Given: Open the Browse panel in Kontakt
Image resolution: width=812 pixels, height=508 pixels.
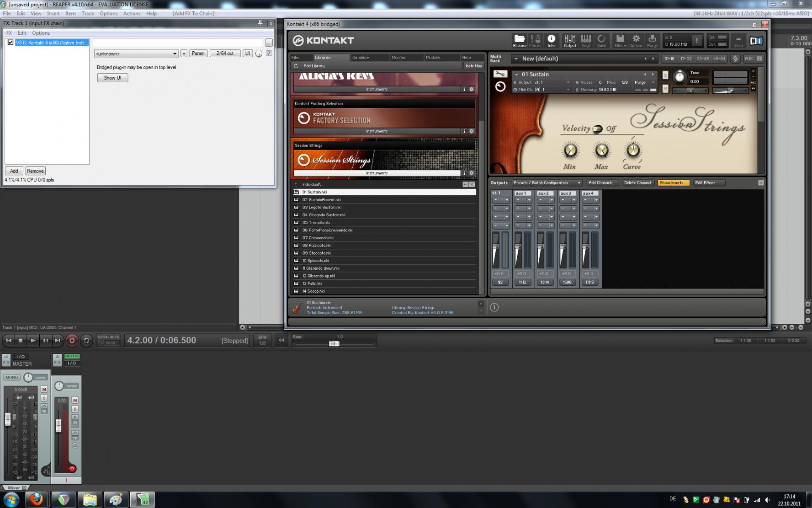Looking at the screenshot, I should click(519, 41).
